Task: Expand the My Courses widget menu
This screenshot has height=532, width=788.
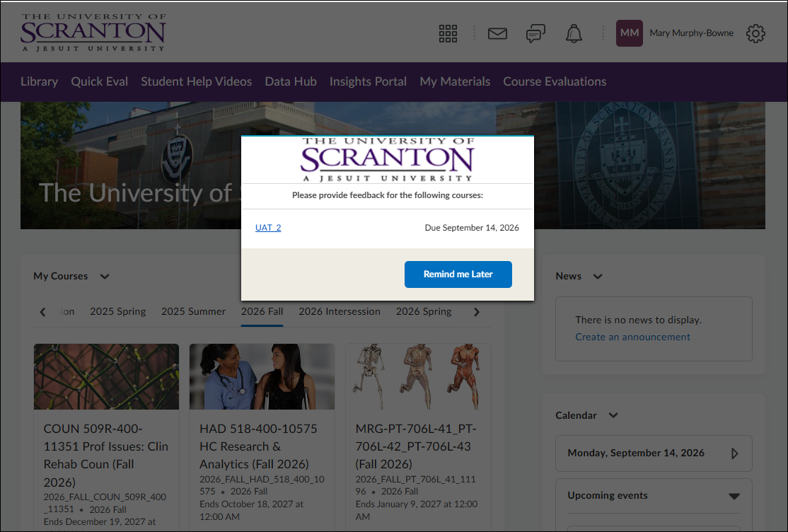Action: click(105, 276)
